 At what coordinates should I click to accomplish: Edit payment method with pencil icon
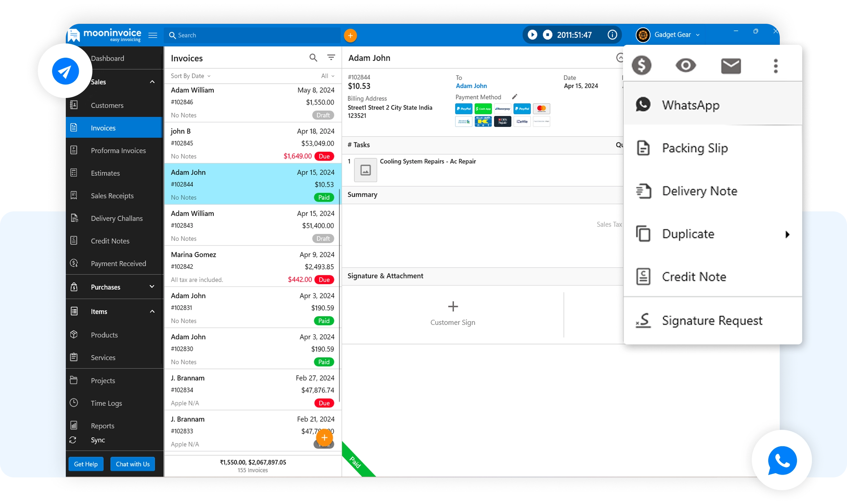click(x=514, y=97)
